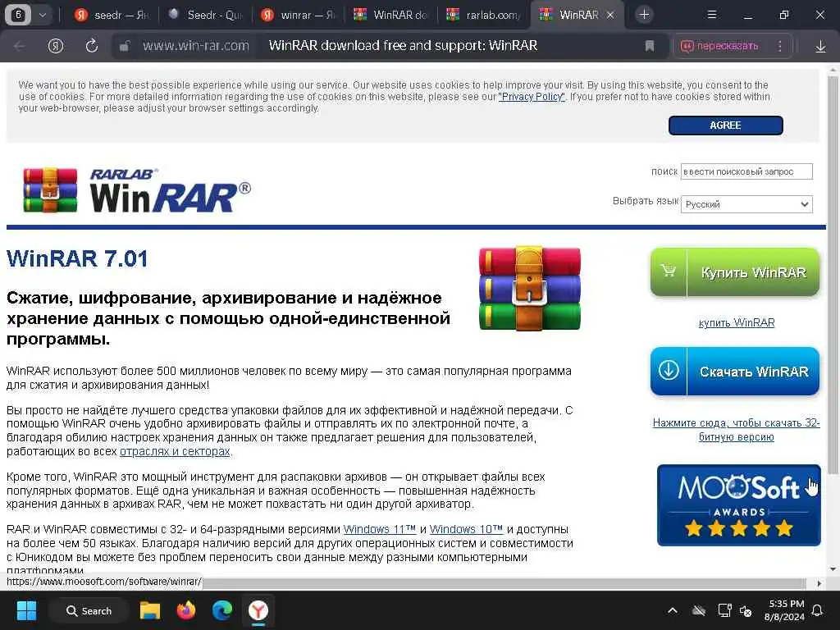Launch Microsoft Edge from the taskbar
This screenshot has width=840, height=630.
[222, 610]
